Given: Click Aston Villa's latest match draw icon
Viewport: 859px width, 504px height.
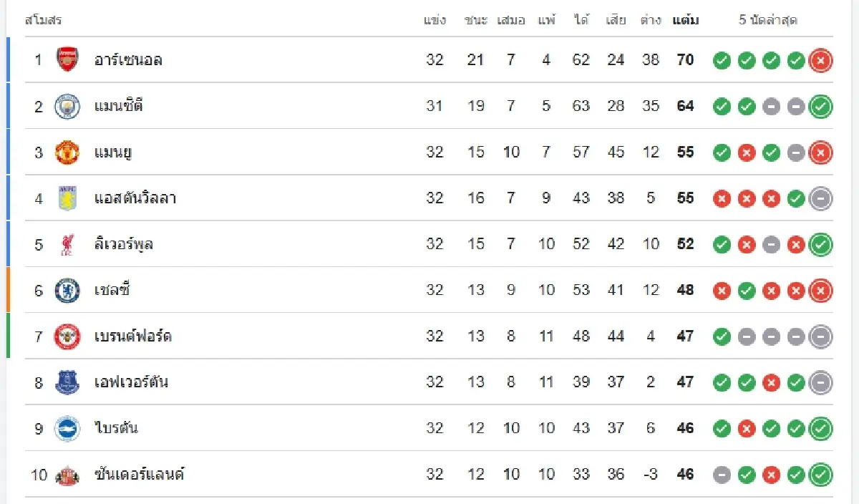Looking at the screenshot, I should pos(820,198).
